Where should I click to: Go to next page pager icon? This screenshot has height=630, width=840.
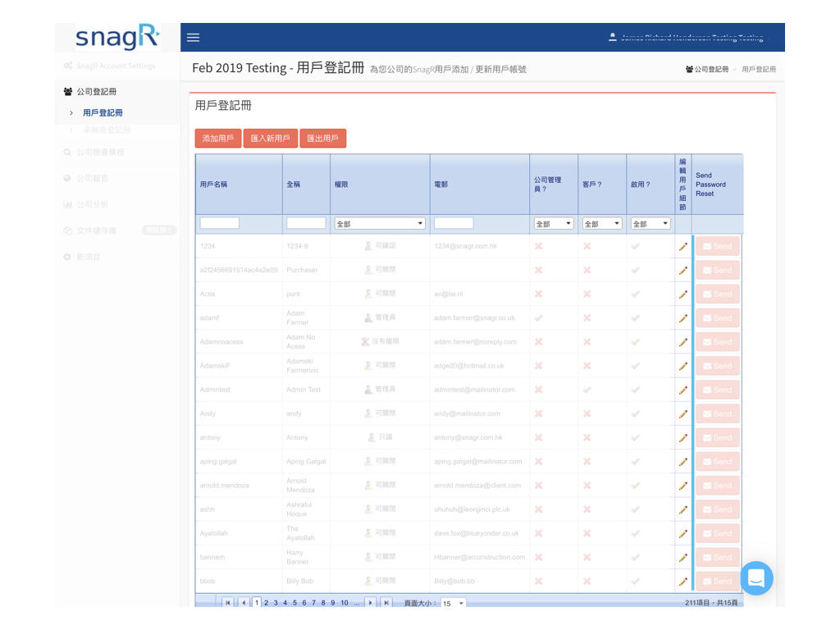(370, 603)
